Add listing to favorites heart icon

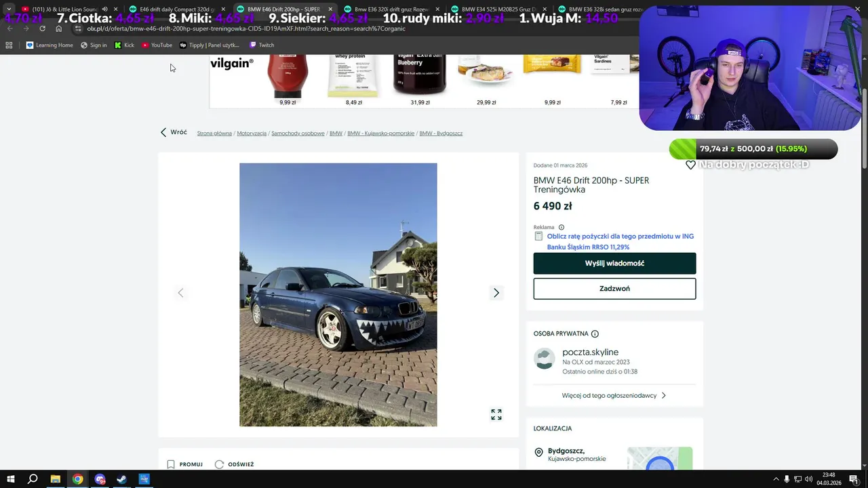pyautogui.click(x=690, y=165)
